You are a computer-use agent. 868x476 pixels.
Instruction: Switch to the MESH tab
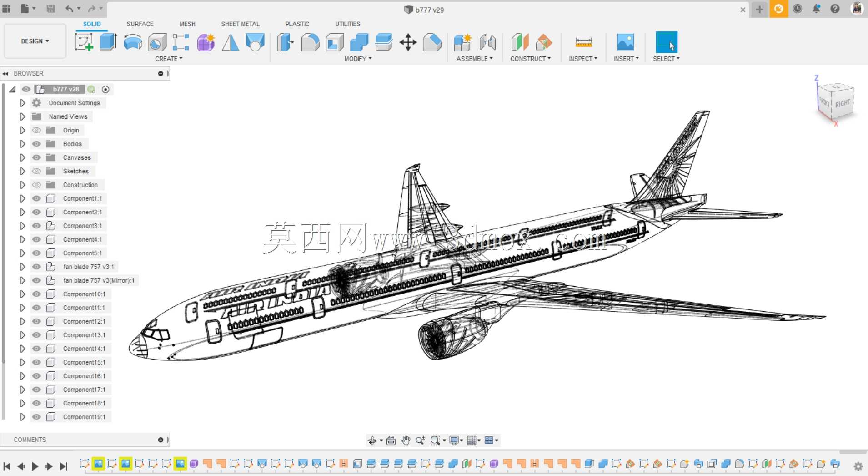(x=187, y=24)
